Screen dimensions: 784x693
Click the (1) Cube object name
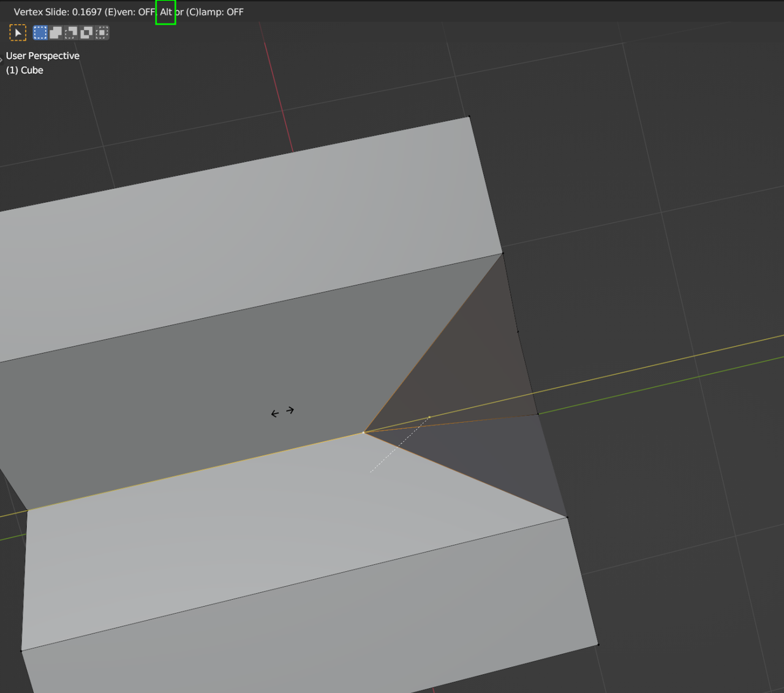tap(24, 70)
